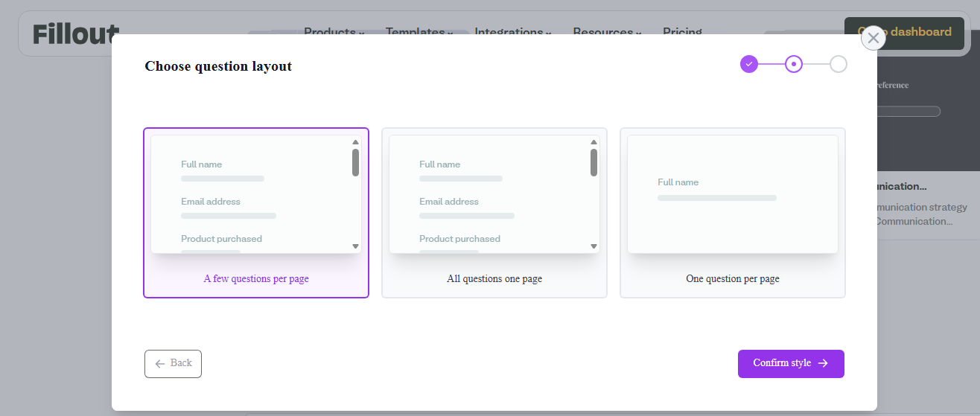Click the Fillout logo behind the dialog
Image resolution: width=980 pixels, height=416 pixels.
76,33
